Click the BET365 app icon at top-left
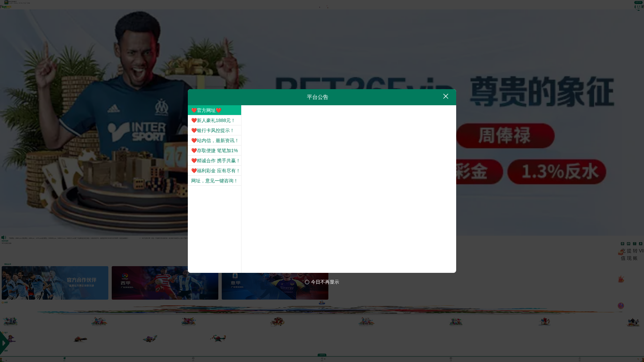 [x=6, y=2]
